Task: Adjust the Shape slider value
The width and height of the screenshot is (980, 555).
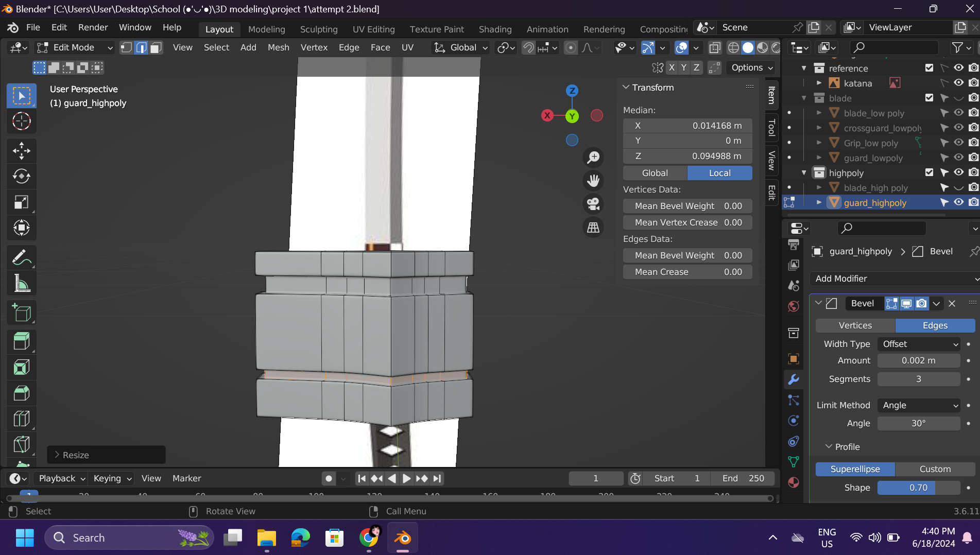Action: click(919, 488)
